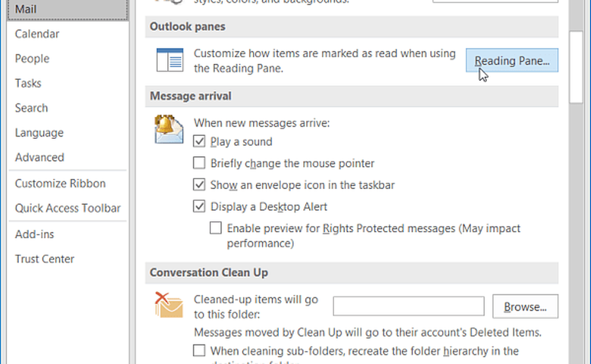Uncheck Show an envelope icon in taskbar
Viewport: 591px width, 364px height.
[200, 185]
